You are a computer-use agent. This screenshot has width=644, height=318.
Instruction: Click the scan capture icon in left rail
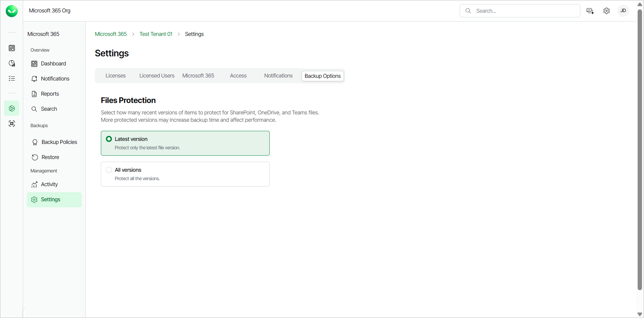pos(12,124)
